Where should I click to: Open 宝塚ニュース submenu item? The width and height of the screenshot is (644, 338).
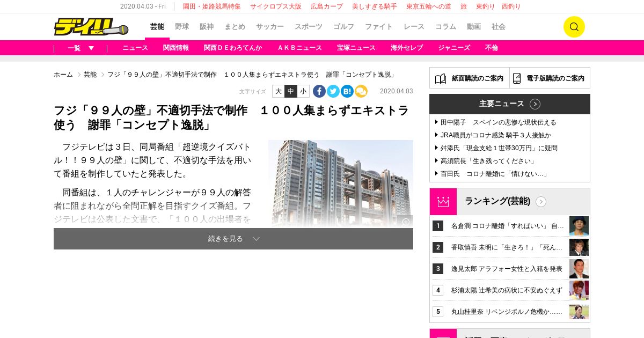point(356,48)
